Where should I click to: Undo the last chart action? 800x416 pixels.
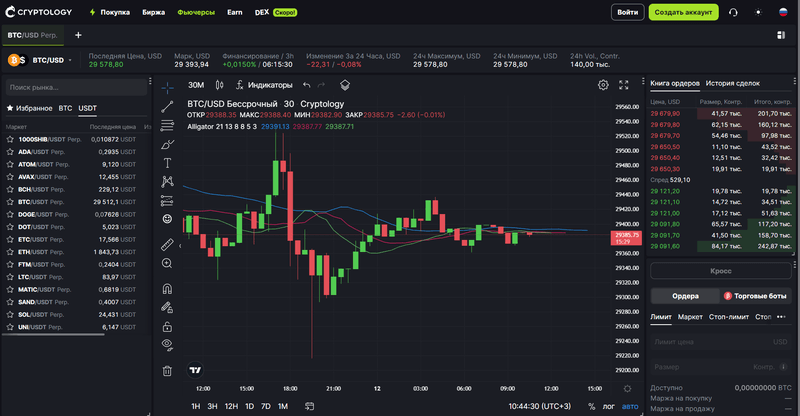click(307, 85)
